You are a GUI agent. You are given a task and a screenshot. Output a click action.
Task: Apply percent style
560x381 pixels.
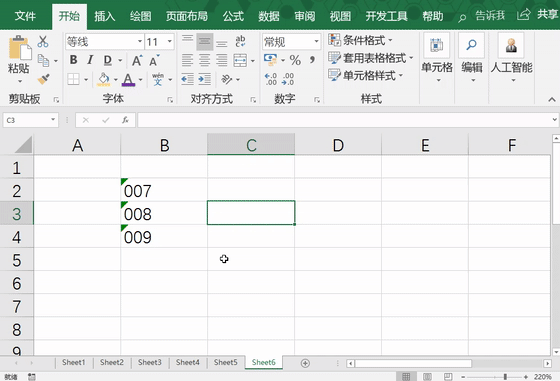[295, 60]
